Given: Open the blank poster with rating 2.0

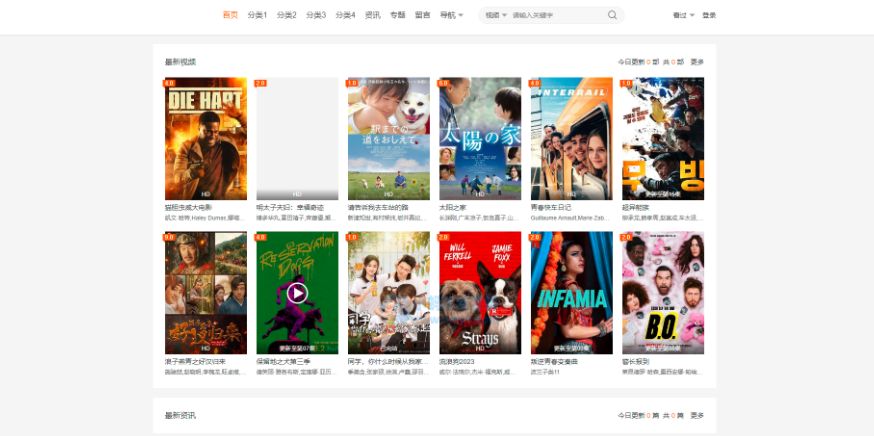Looking at the screenshot, I should tap(297, 138).
